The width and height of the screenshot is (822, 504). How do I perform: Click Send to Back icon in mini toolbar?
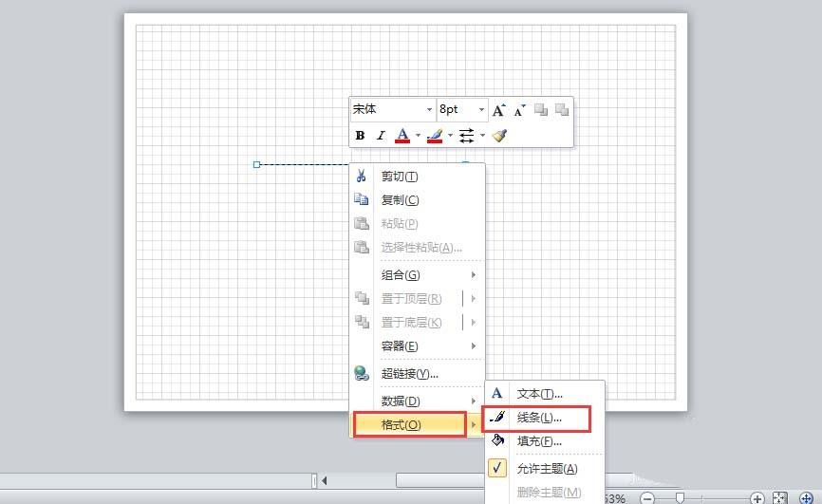(562, 109)
